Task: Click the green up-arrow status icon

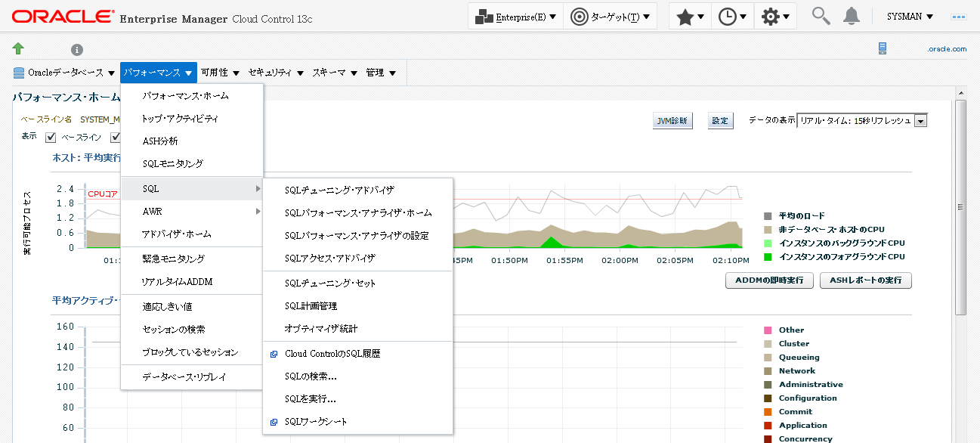Action: [x=18, y=49]
